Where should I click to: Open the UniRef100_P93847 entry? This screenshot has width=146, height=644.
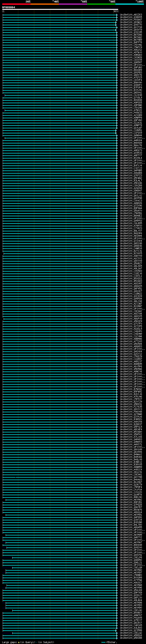click(x=131, y=20)
